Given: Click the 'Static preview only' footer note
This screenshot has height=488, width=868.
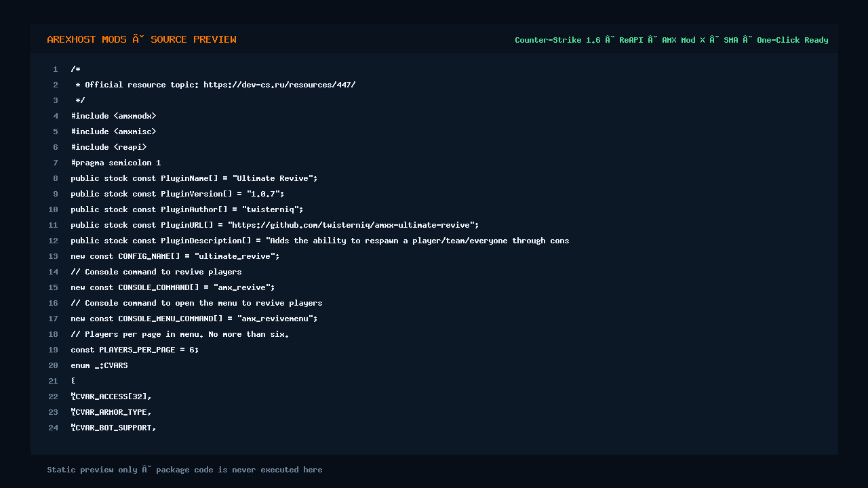Looking at the screenshot, I should pos(184,470).
